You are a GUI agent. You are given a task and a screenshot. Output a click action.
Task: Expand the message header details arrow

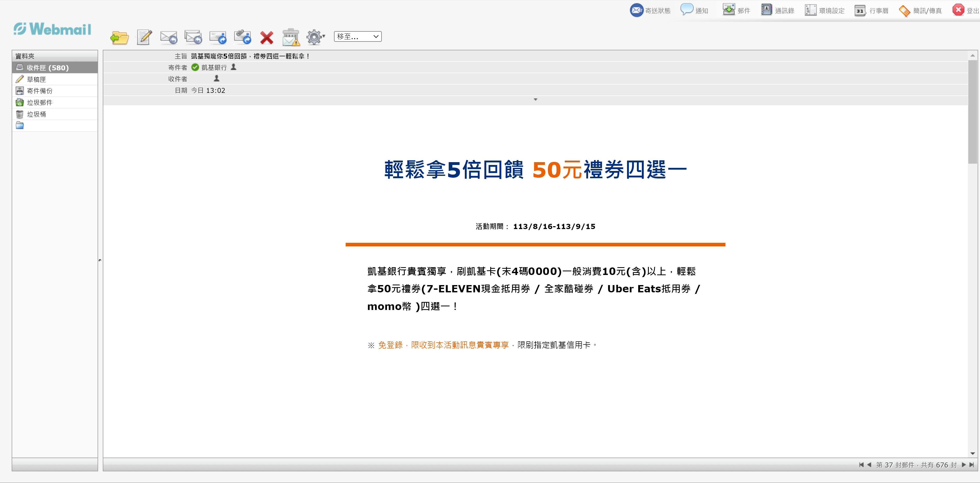(535, 100)
